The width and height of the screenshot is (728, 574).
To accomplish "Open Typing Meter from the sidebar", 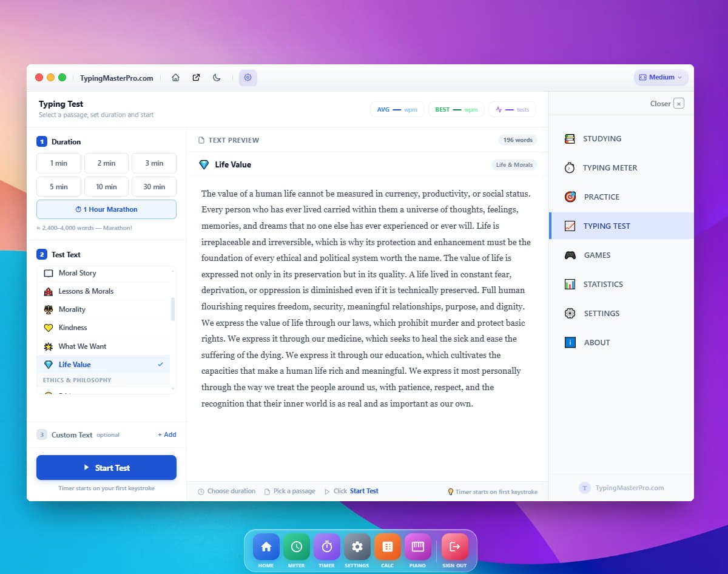I will coord(610,168).
